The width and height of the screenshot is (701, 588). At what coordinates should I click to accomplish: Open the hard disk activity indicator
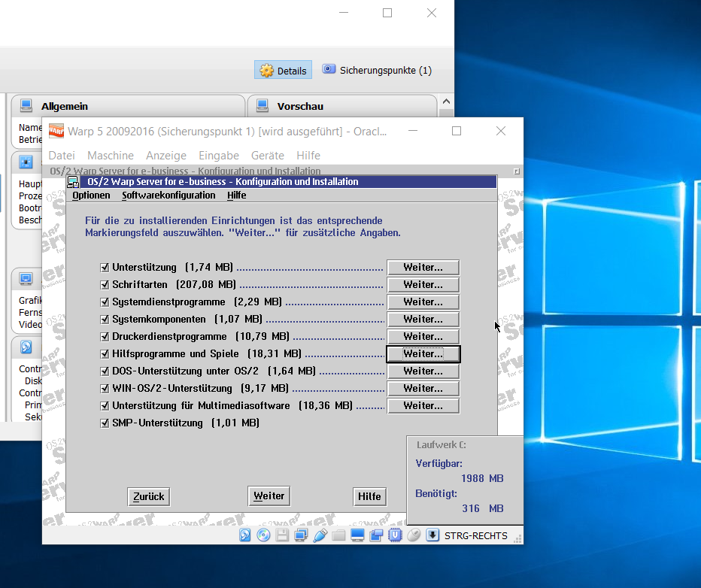click(x=245, y=535)
